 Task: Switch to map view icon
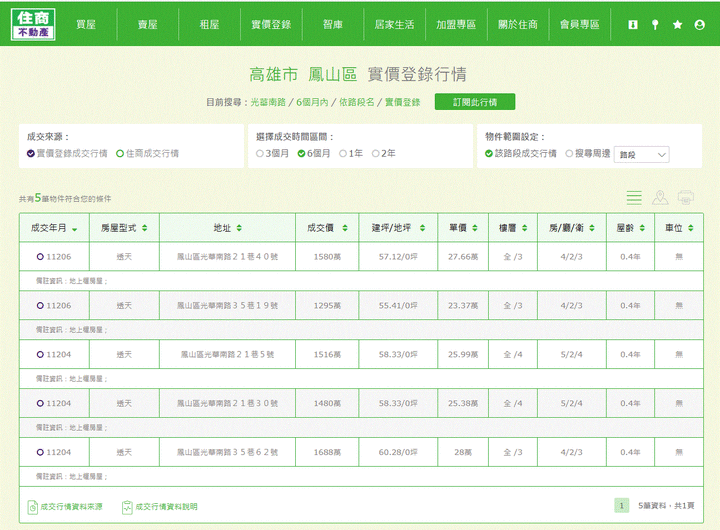click(660, 197)
